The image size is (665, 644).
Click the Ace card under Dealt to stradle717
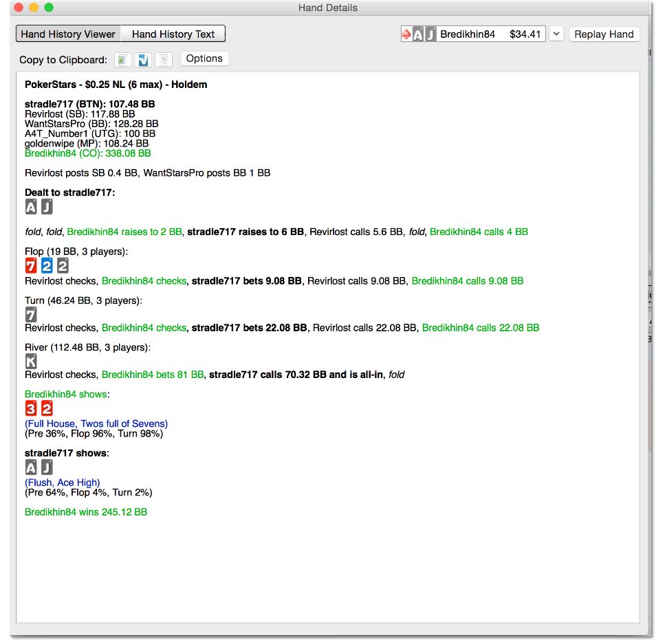(x=31, y=207)
